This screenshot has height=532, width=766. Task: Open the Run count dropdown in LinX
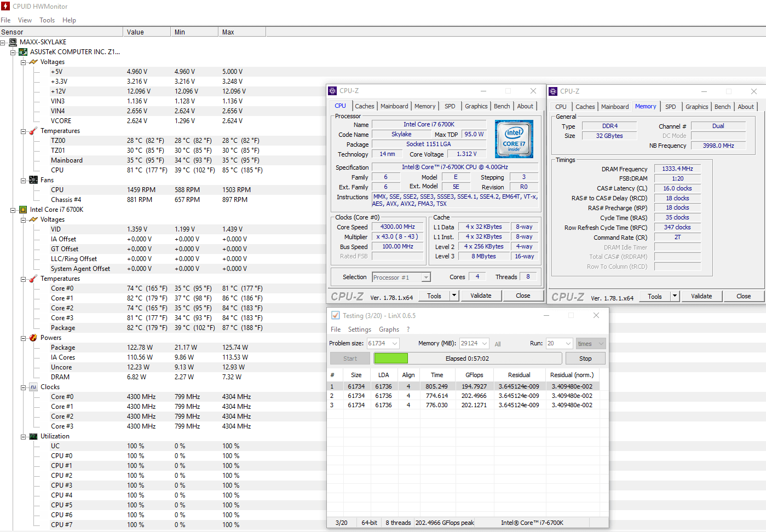[x=568, y=344]
